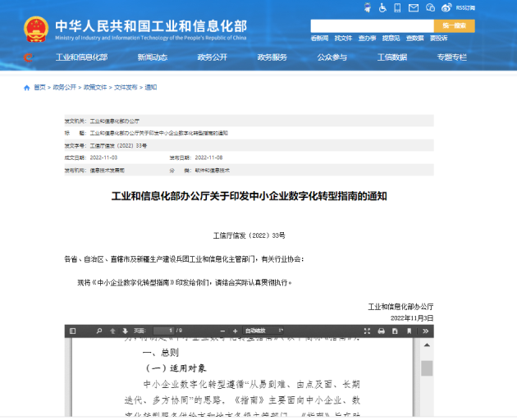This screenshot has width=517, height=420.
Task: Click the PDF vertical scrollbar thumb
Action: click(427, 368)
